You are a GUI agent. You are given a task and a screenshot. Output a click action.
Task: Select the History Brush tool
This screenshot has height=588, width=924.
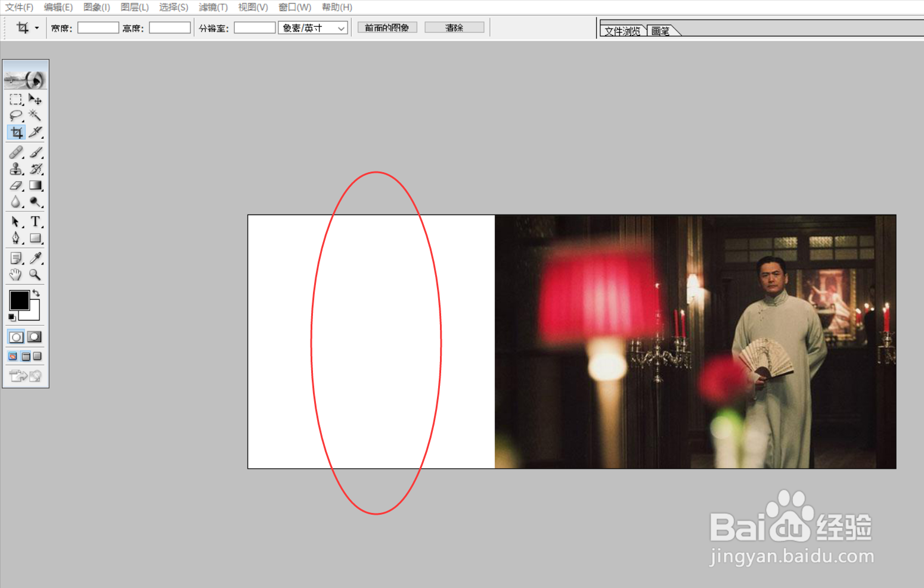[x=35, y=169]
